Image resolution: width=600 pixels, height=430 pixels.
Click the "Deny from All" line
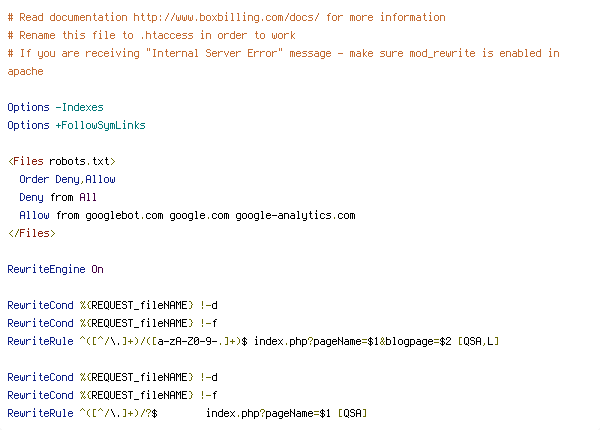58,197
